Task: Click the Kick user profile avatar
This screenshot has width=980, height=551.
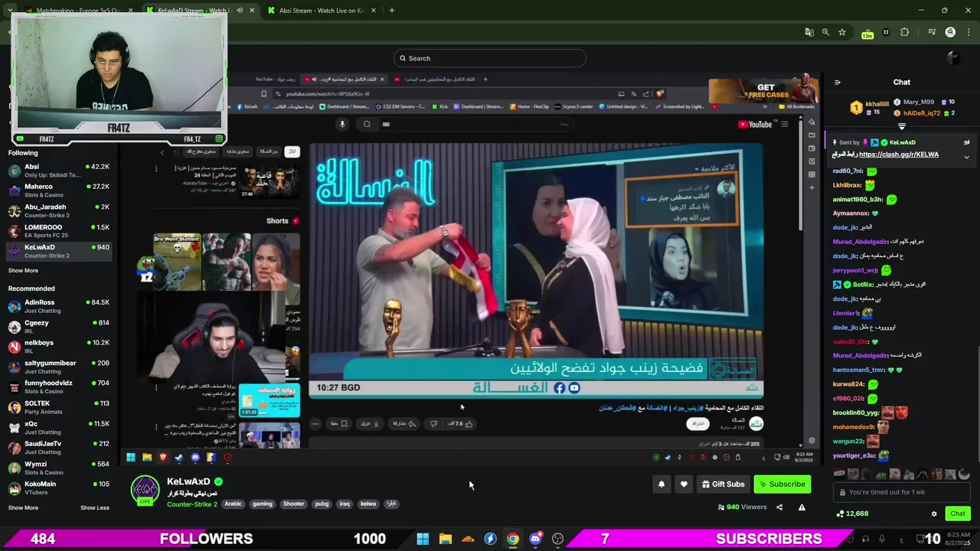Action: [953, 58]
